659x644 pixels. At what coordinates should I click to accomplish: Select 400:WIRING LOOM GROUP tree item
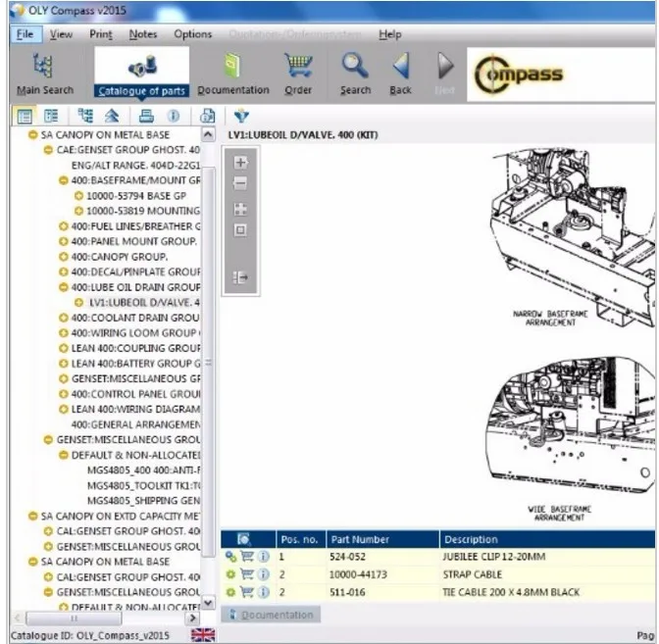click(135, 333)
